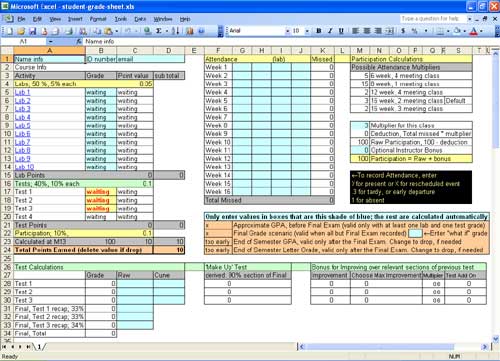Insert hyperlink with the globe icon
Viewport: 500px width, 361px height.
147,31
